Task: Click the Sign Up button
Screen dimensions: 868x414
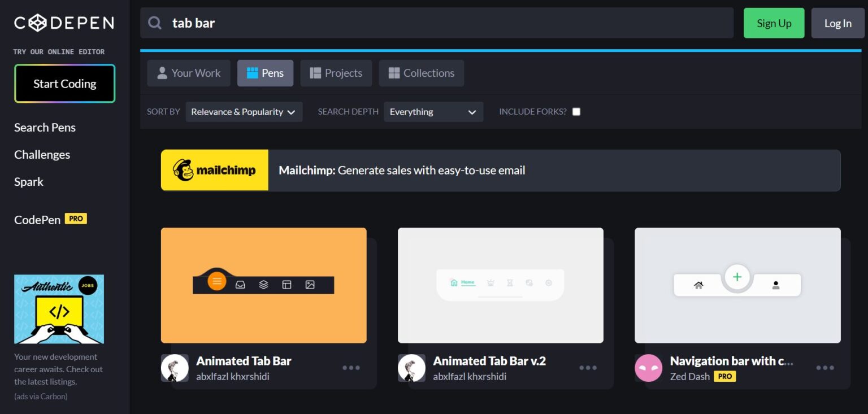Action: (774, 23)
